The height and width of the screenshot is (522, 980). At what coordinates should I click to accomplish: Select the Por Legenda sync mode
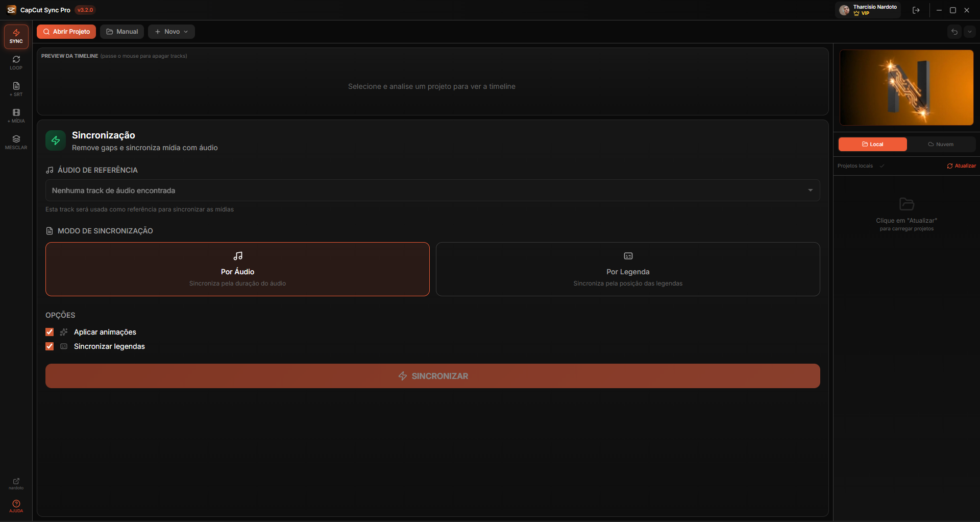tap(627, 269)
